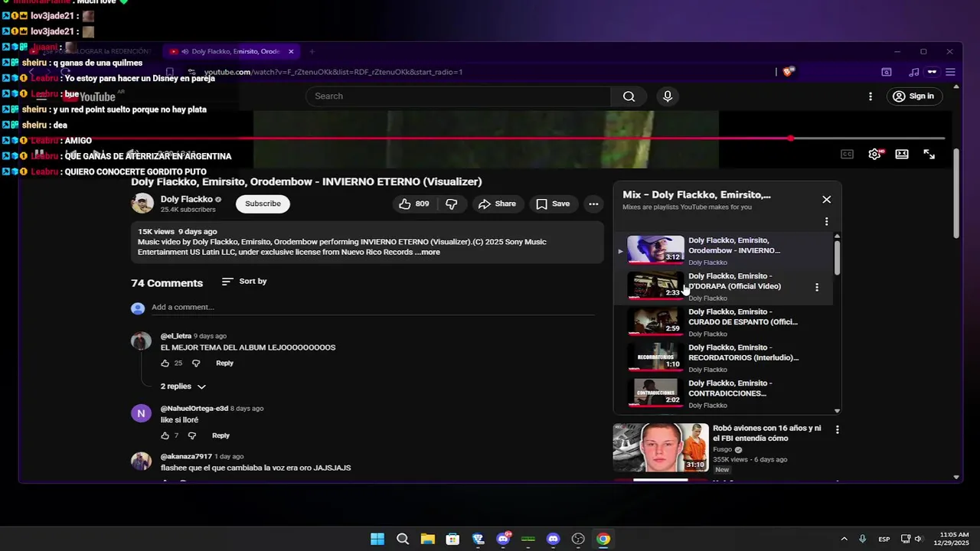
Task: Open the browser music note toolbar icon
Action: point(913,72)
